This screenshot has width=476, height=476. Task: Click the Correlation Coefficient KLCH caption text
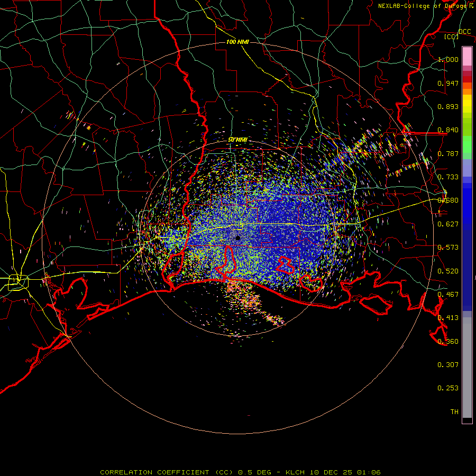tap(240, 472)
